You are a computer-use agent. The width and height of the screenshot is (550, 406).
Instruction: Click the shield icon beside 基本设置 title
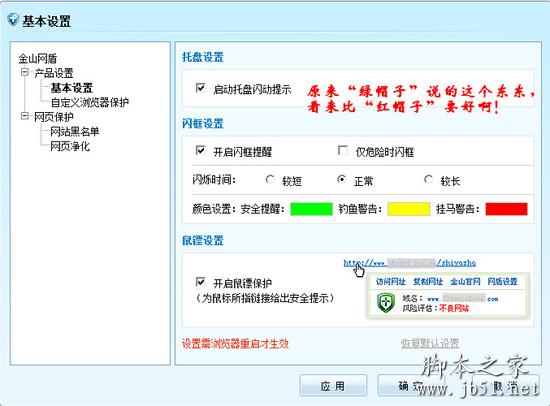coord(13,20)
